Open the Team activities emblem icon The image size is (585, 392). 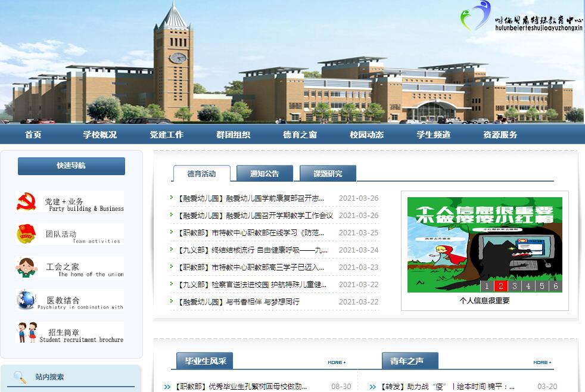tap(26, 235)
